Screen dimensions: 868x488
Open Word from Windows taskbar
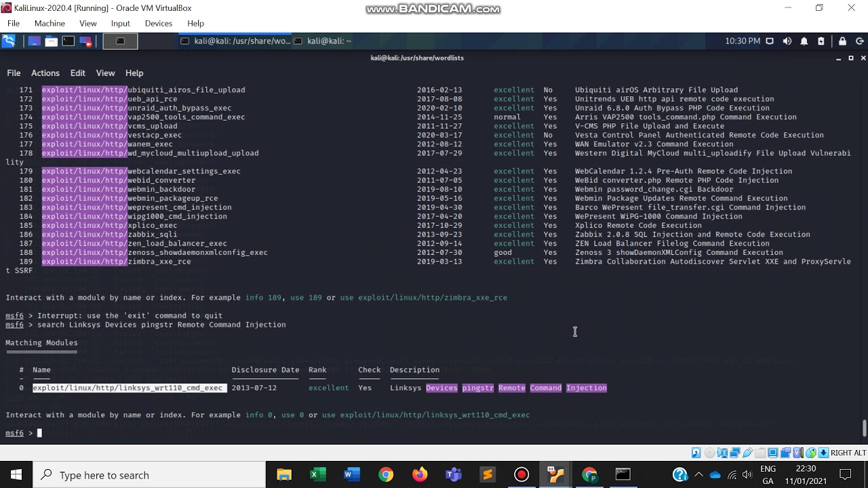coord(352,474)
